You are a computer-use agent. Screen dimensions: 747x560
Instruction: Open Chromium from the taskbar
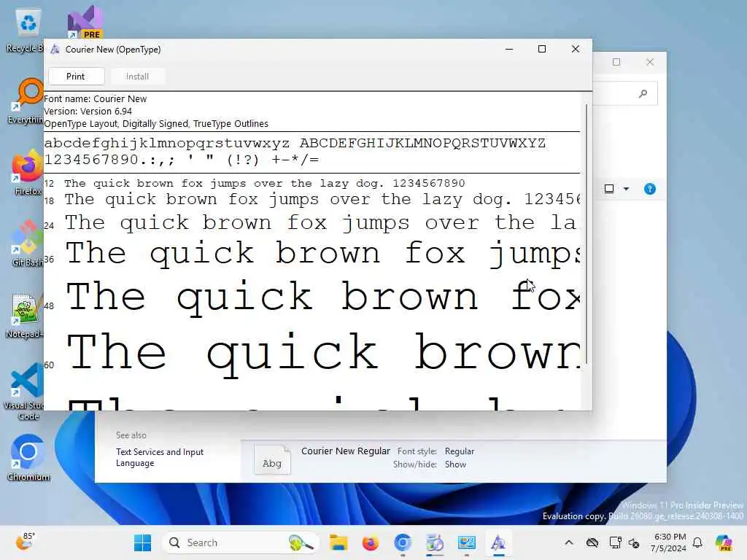coord(403,542)
